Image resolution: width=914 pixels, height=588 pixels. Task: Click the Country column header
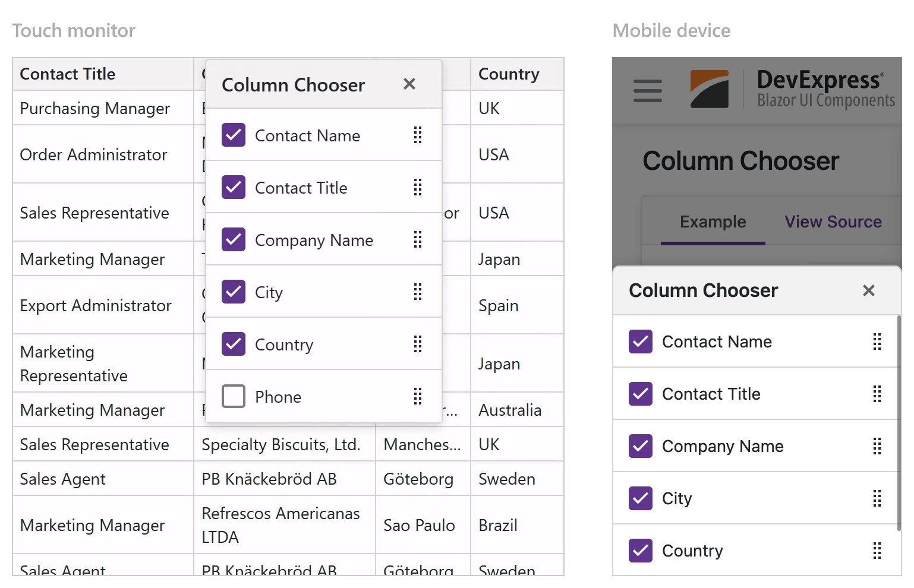509,74
